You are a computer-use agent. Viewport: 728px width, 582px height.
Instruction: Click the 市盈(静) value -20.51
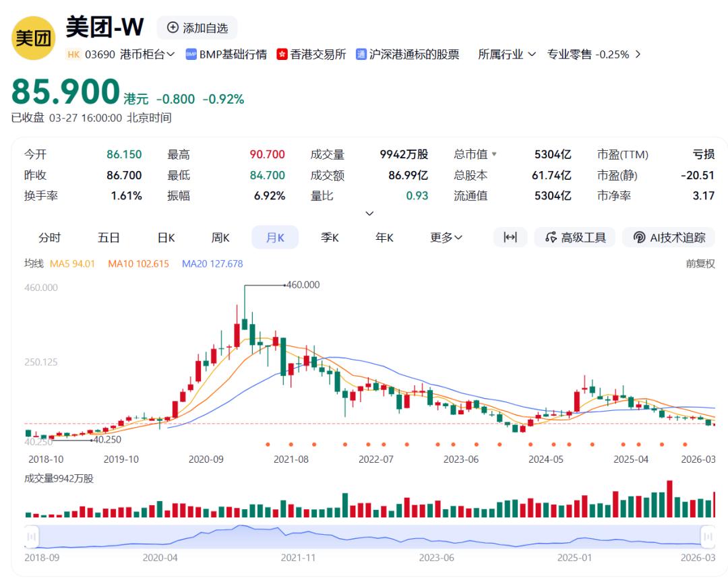[x=698, y=175]
